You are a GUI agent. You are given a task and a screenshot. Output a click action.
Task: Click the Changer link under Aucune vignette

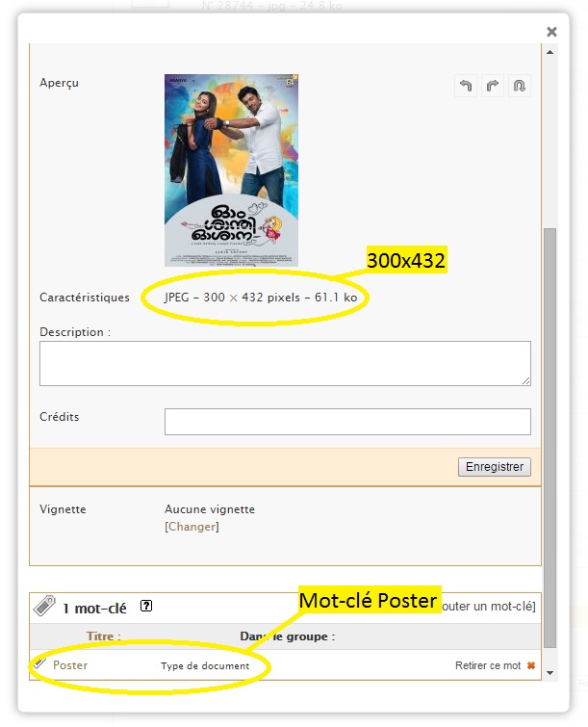pos(192,527)
